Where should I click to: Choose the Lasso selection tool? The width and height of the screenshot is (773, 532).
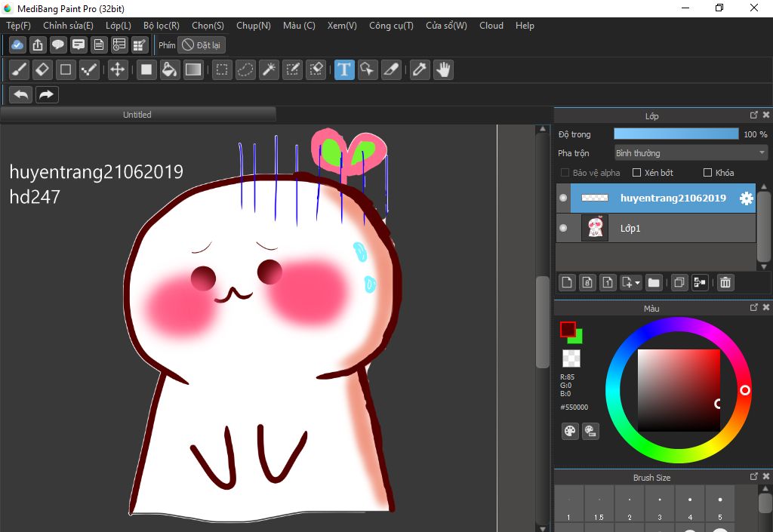[245, 70]
